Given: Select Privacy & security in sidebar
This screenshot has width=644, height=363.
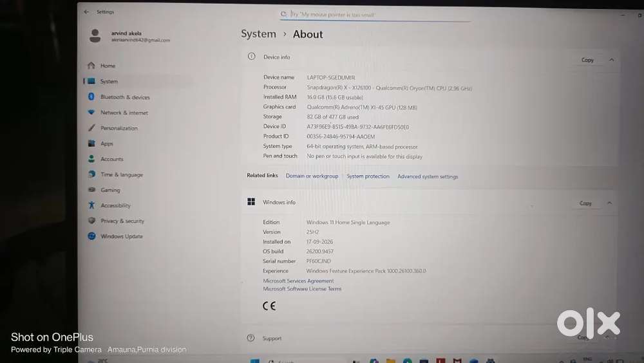Looking at the screenshot, I should tap(122, 221).
